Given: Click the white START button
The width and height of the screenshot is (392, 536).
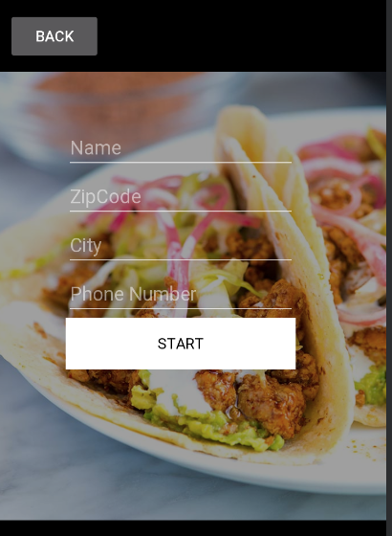Looking at the screenshot, I should pyautogui.click(x=181, y=344).
